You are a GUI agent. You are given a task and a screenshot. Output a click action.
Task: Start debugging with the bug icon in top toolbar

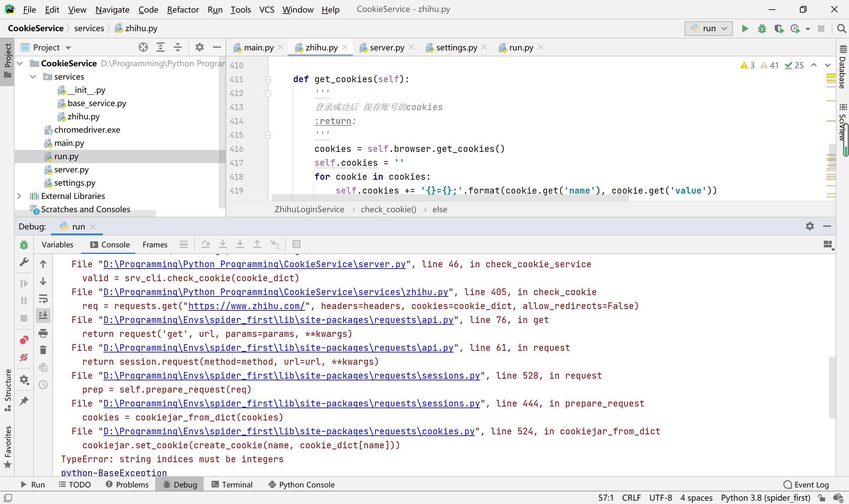pos(762,29)
